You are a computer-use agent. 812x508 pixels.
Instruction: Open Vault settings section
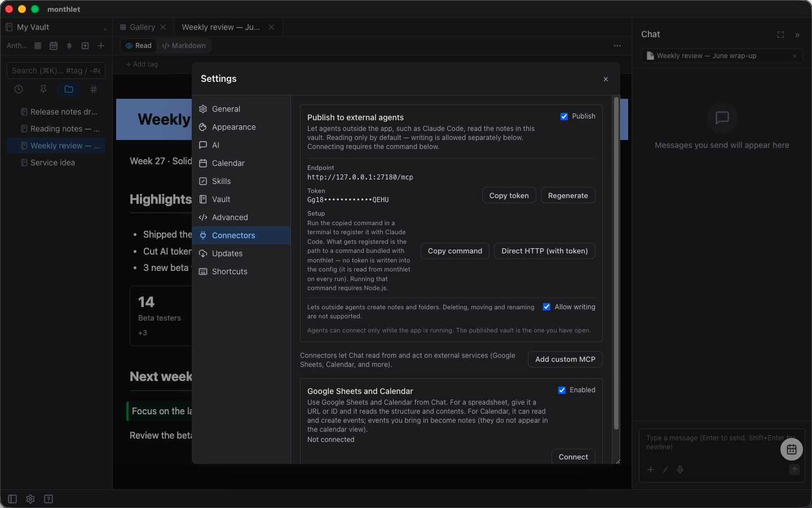click(x=241, y=199)
